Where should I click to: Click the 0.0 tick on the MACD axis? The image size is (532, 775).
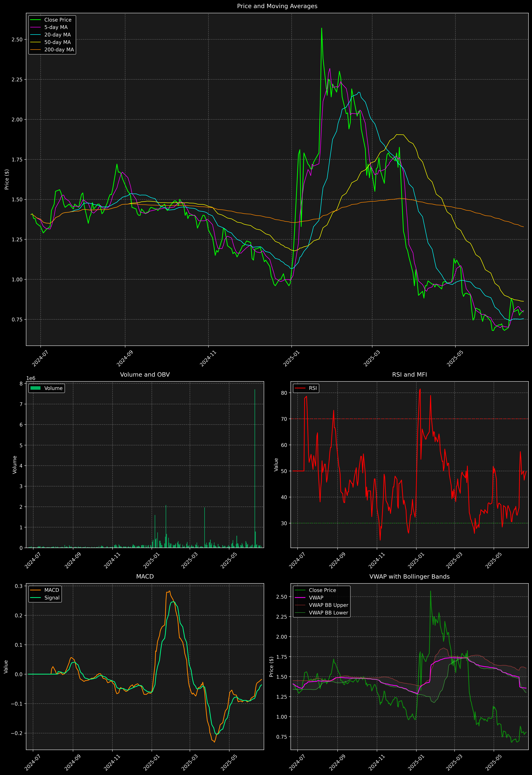click(19, 674)
